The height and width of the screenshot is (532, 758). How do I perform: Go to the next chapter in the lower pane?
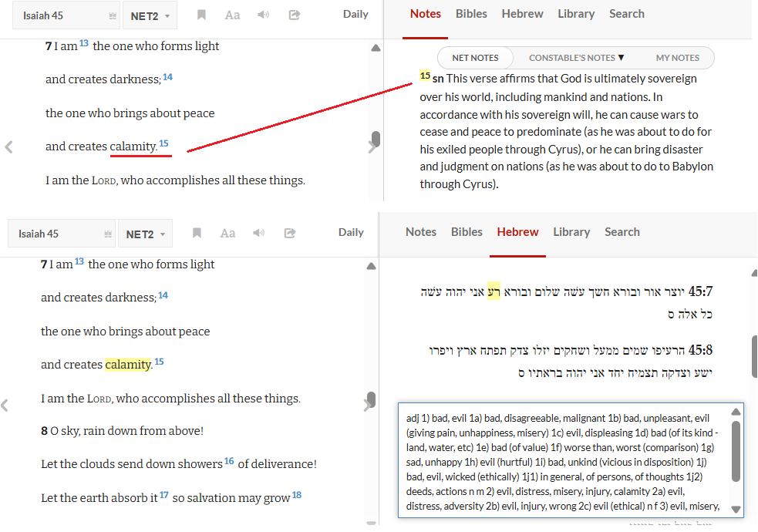coord(367,406)
